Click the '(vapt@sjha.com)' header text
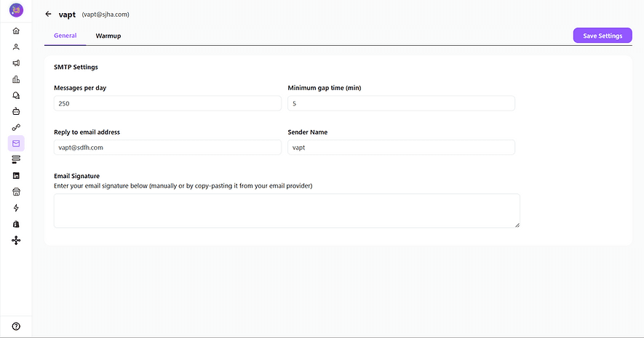The width and height of the screenshot is (644, 338). (106, 15)
